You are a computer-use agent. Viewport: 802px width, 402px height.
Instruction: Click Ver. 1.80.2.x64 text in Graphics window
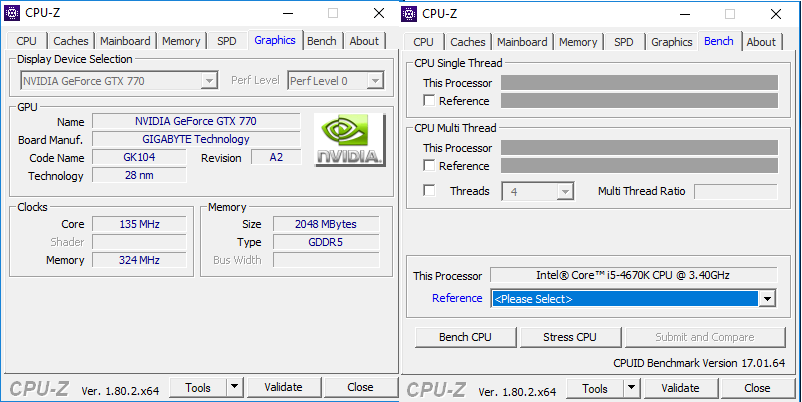click(120, 391)
